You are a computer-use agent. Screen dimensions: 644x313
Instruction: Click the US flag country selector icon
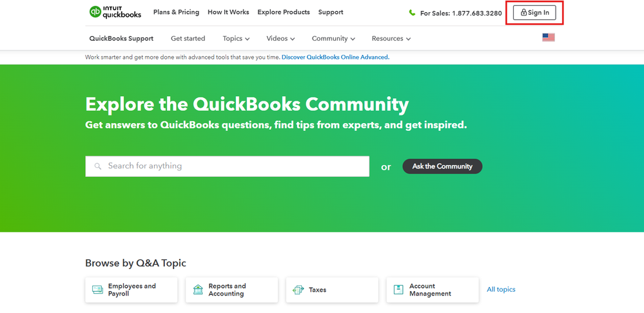[549, 37]
